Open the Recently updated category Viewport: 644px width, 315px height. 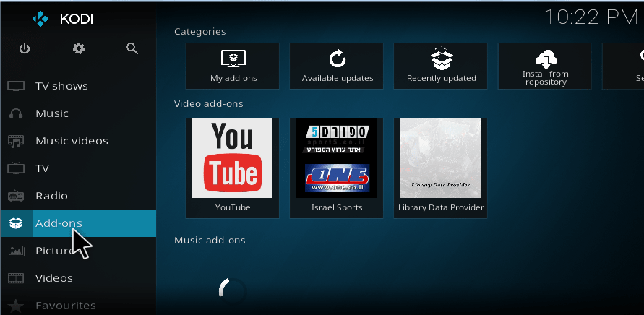[441, 66]
